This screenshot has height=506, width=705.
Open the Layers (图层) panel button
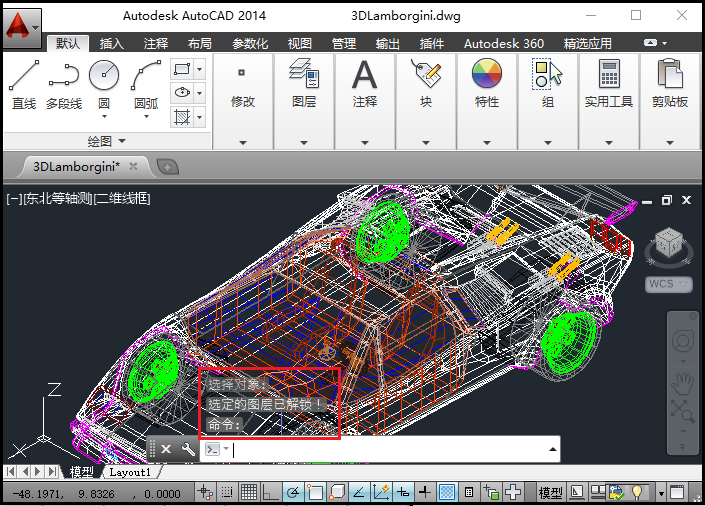pos(304,83)
